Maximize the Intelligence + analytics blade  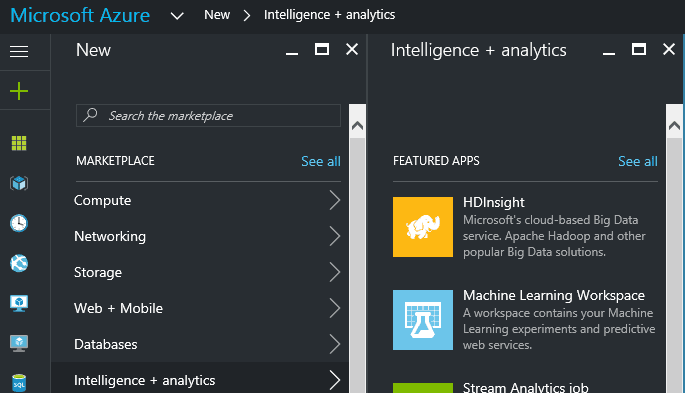point(639,49)
